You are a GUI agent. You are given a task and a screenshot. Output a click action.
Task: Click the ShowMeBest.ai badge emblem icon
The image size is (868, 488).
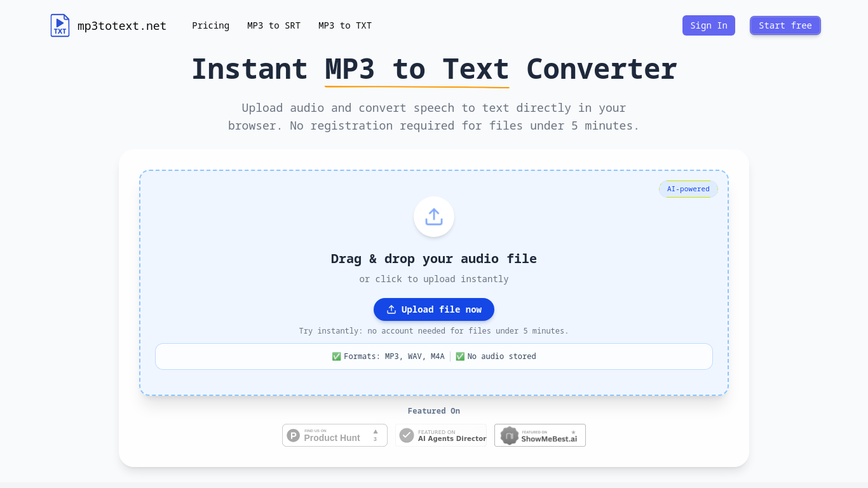pos(508,435)
